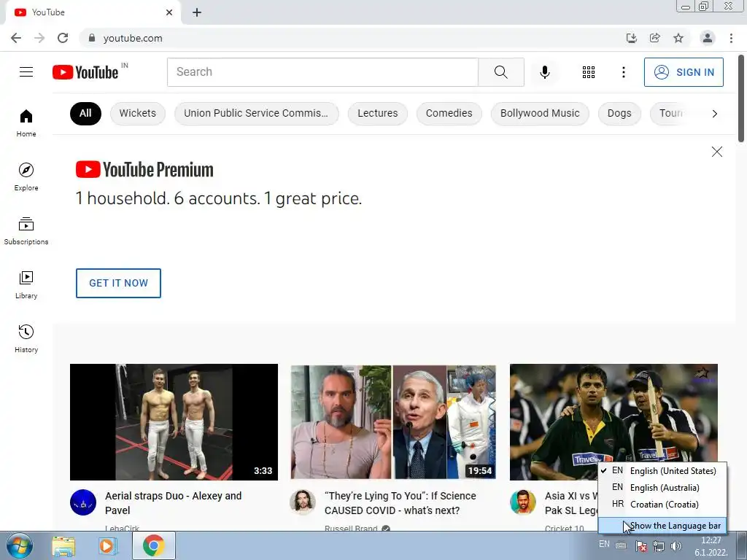Screen dimensions: 747x560
Task: Click the keyboard icon in the taskbar
Action: [621, 545]
